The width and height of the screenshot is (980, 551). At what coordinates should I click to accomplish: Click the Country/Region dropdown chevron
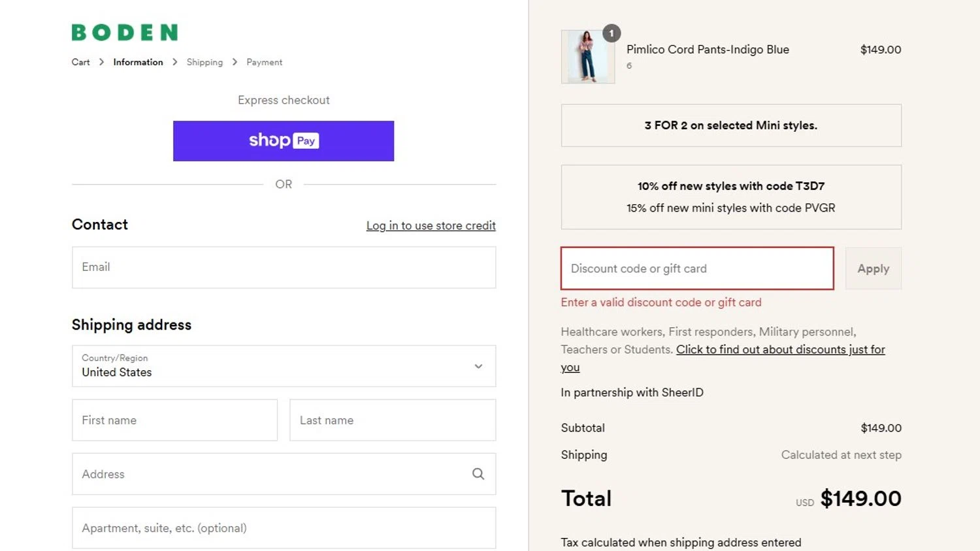tap(478, 366)
